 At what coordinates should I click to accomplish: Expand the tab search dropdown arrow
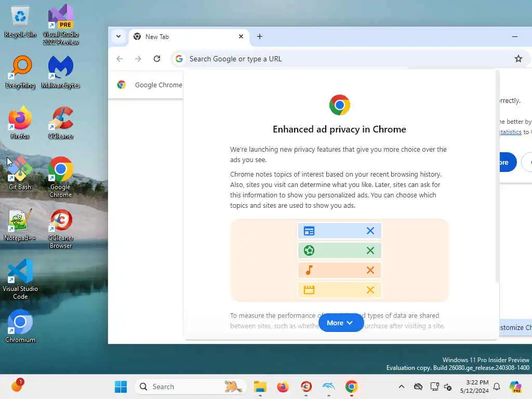[x=118, y=36]
